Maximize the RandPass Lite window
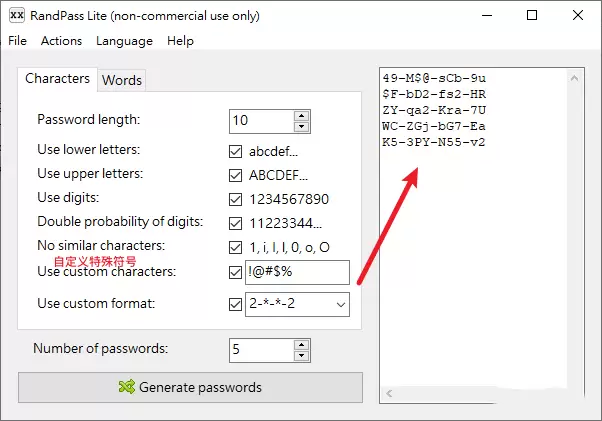Image resolution: width=602 pixels, height=421 pixels. point(532,15)
